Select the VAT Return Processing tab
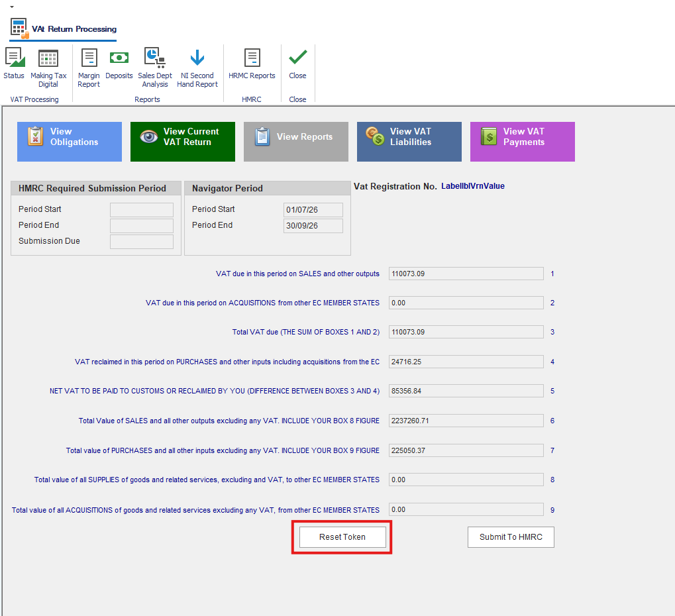This screenshot has height=616, width=675. coord(63,29)
